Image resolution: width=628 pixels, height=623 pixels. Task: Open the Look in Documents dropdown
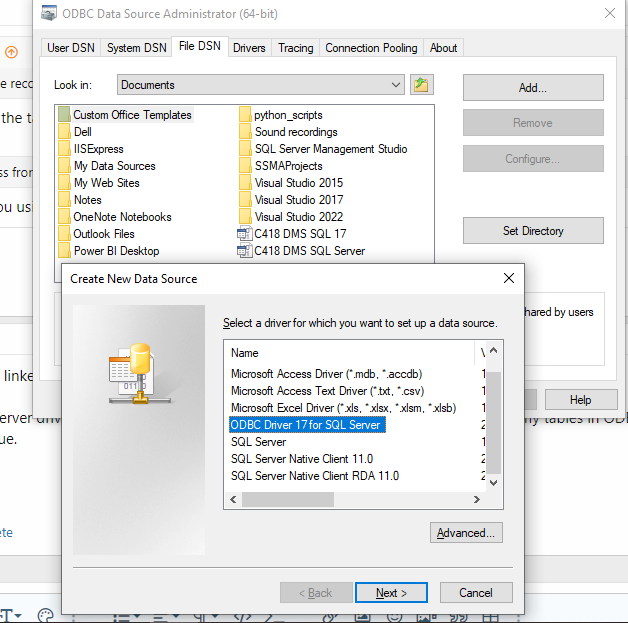[x=261, y=84]
